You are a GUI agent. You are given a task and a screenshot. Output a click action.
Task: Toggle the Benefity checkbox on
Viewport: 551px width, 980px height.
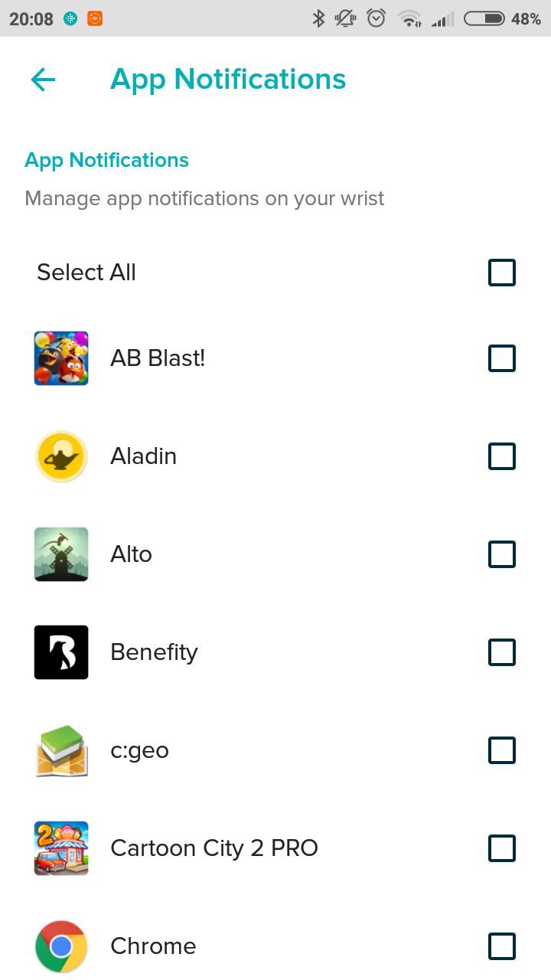point(502,652)
